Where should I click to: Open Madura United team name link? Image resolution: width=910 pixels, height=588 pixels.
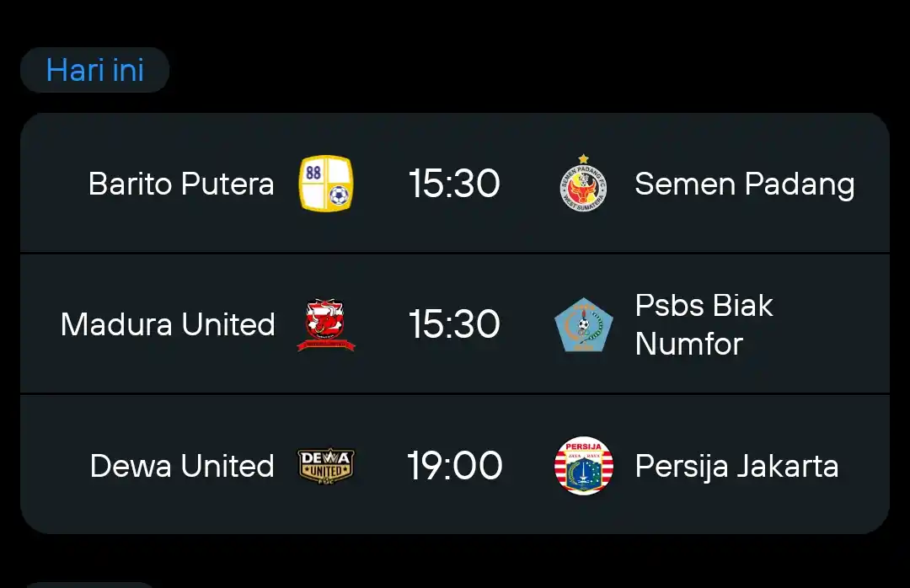click(168, 324)
